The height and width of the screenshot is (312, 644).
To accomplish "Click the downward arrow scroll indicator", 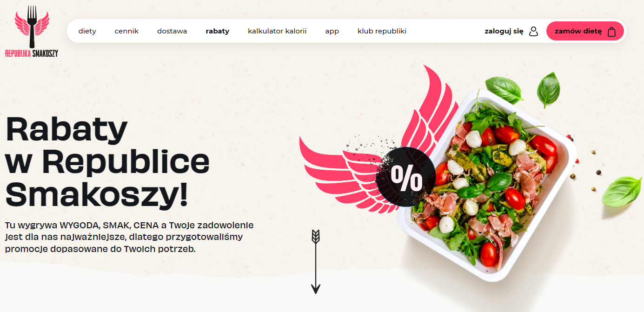I will point(316,262).
